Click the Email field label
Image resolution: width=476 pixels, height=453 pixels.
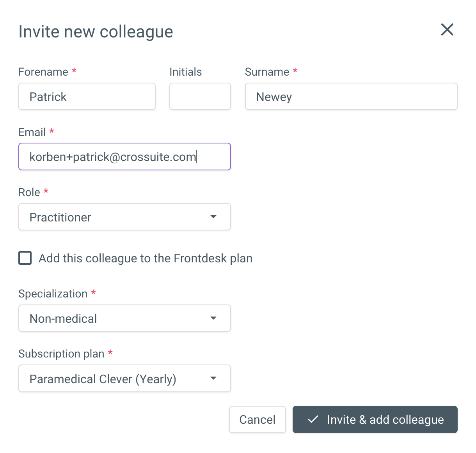pos(32,132)
